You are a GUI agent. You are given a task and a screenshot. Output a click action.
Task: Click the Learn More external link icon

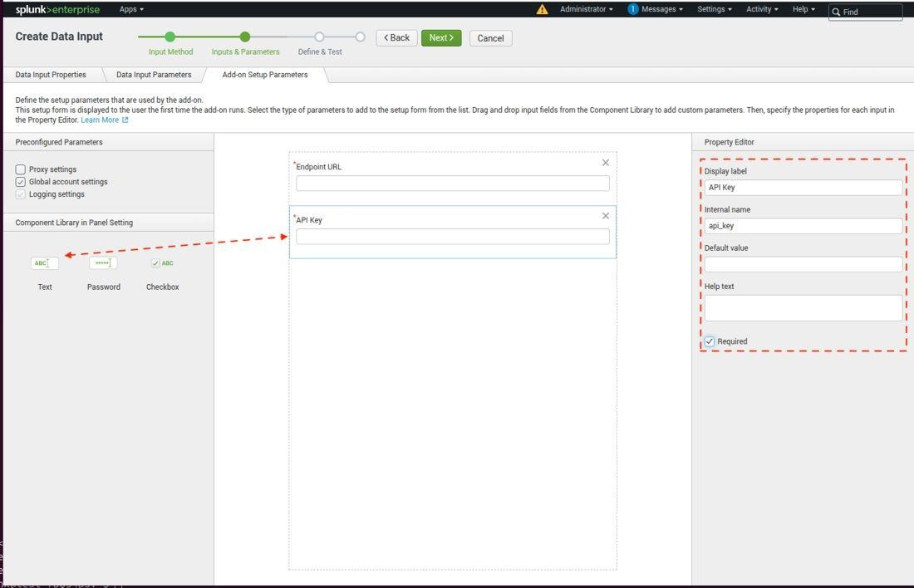tap(125, 120)
